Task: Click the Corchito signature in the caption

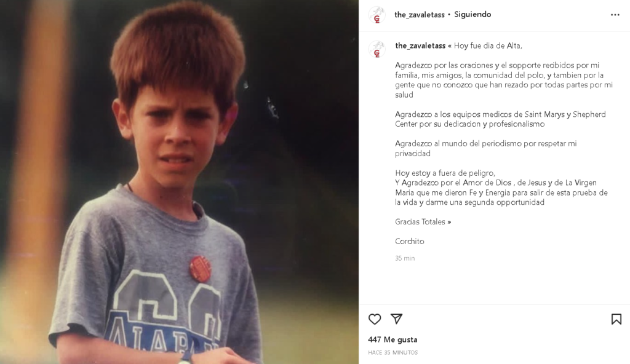Action: pyautogui.click(x=409, y=242)
